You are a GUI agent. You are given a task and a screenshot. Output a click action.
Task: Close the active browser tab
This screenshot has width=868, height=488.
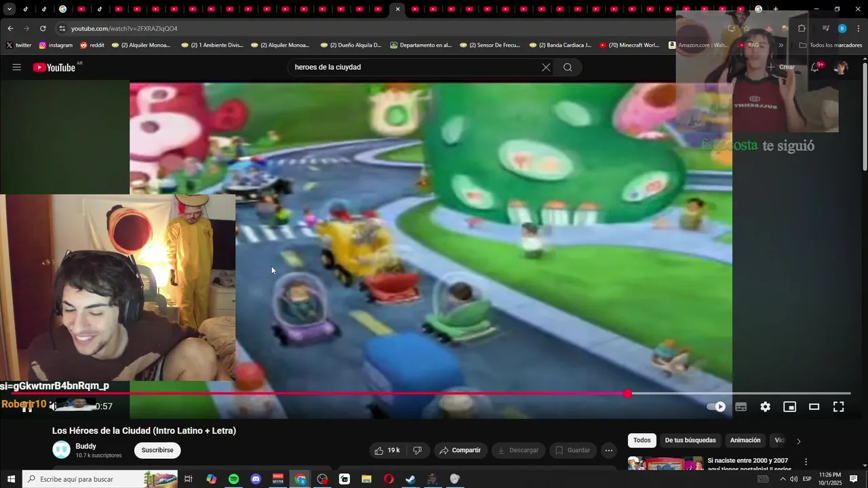397,9
